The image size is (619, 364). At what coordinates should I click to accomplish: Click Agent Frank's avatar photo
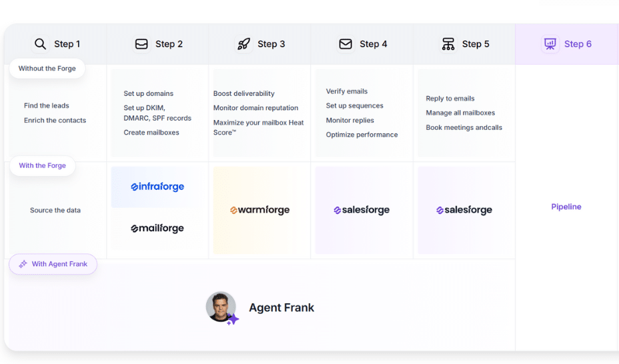(x=221, y=307)
